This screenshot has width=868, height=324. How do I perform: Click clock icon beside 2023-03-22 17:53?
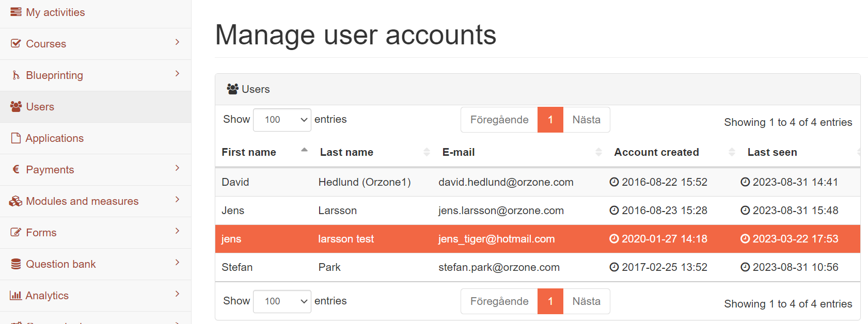[745, 238]
